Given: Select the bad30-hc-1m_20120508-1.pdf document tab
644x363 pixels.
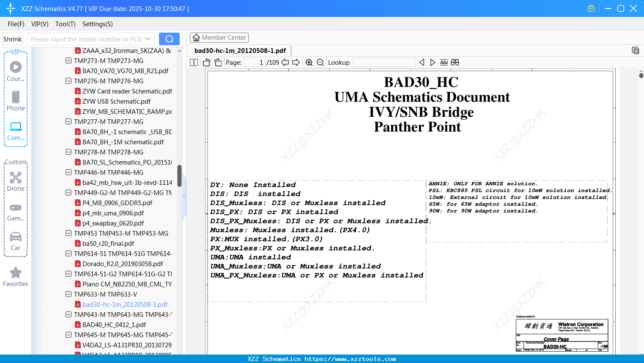Looking at the screenshot, I should (x=240, y=51).
